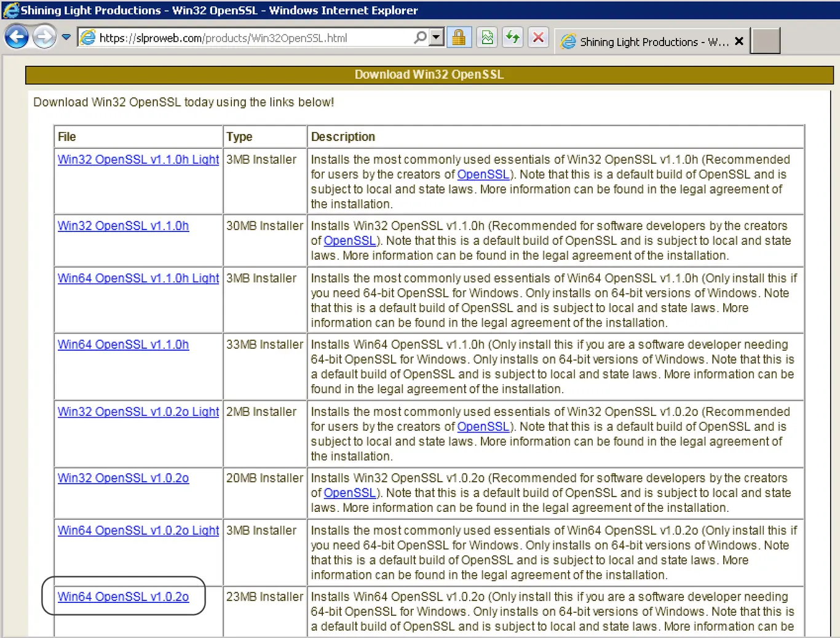Follow OpenSSL link in Win32 v1.0.2o description
The height and width of the screenshot is (638, 840).
point(350,493)
